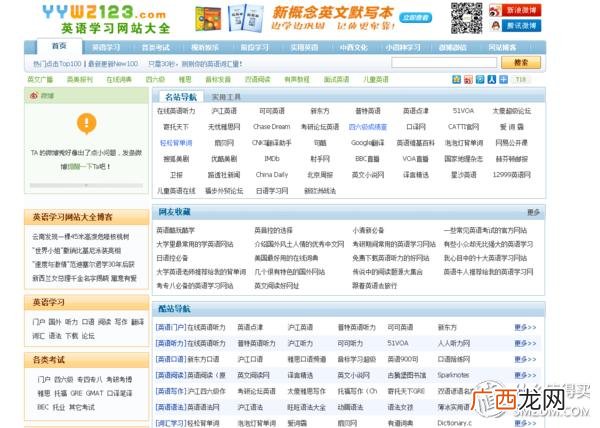Click the YYW2123.com site logo
The width and height of the screenshot is (600, 428).
(106, 19)
